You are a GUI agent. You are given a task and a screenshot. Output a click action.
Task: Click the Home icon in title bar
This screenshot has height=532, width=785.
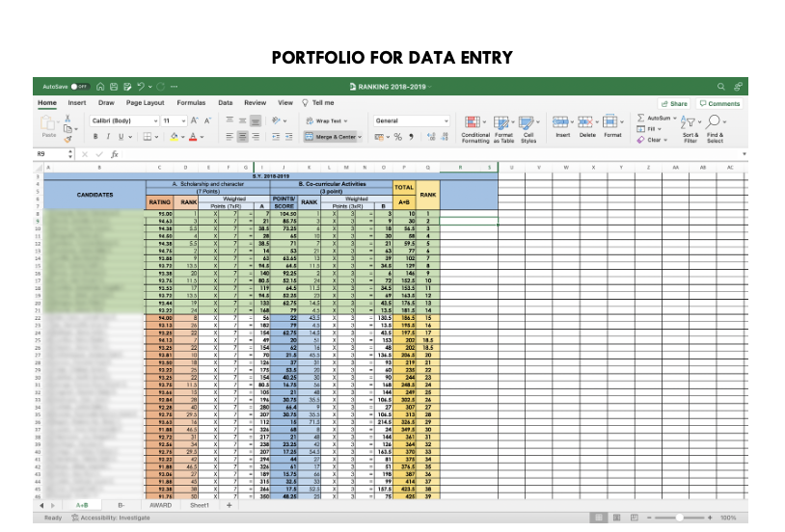100,87
